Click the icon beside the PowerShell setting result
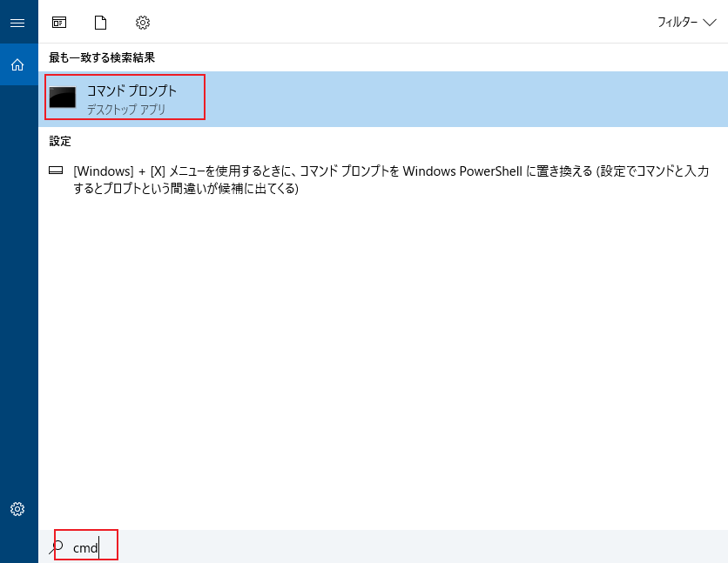The width and height of the screenshot is (728, 563). (x=56, y=171)
